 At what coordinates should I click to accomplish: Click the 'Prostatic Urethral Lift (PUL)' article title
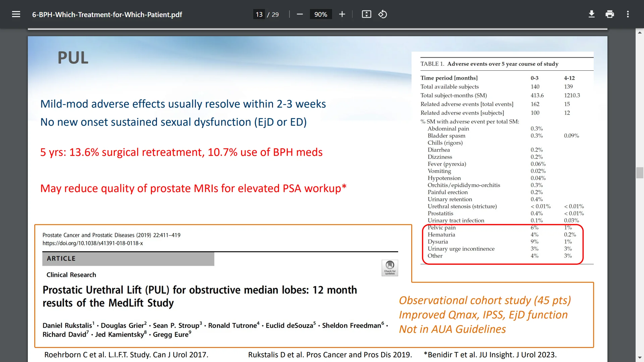click(200, 296)
